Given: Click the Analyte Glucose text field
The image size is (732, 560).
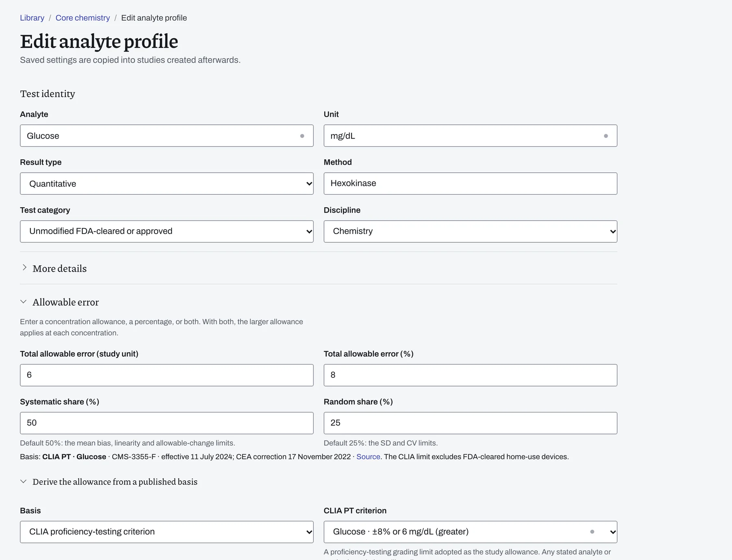Looking at the screenshot, I should 167,136.
